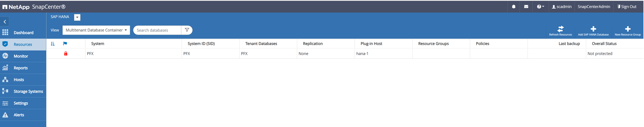This screenshot has height=127, width=644.
Task: Select the PFX system row
Action: 90,54
